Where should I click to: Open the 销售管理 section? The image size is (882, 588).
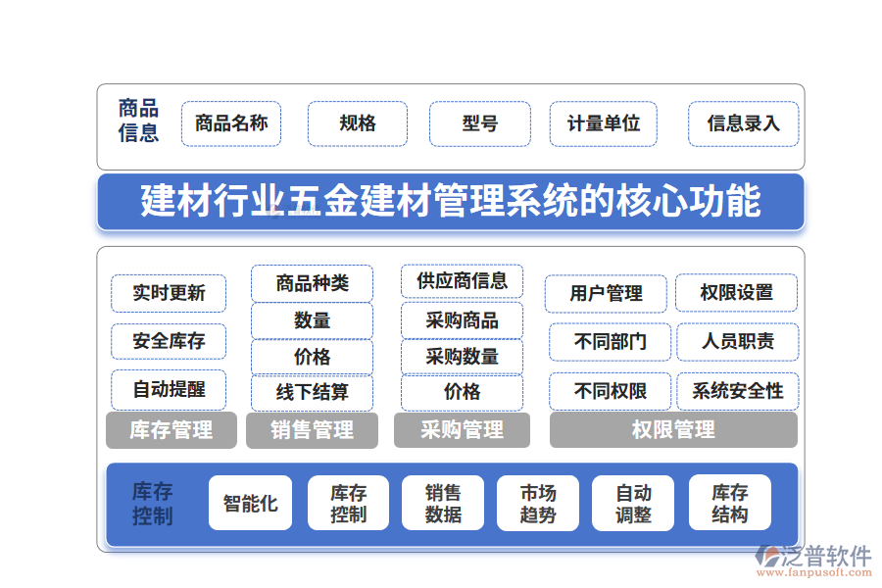pyautogui.click(x=312, y=429)
